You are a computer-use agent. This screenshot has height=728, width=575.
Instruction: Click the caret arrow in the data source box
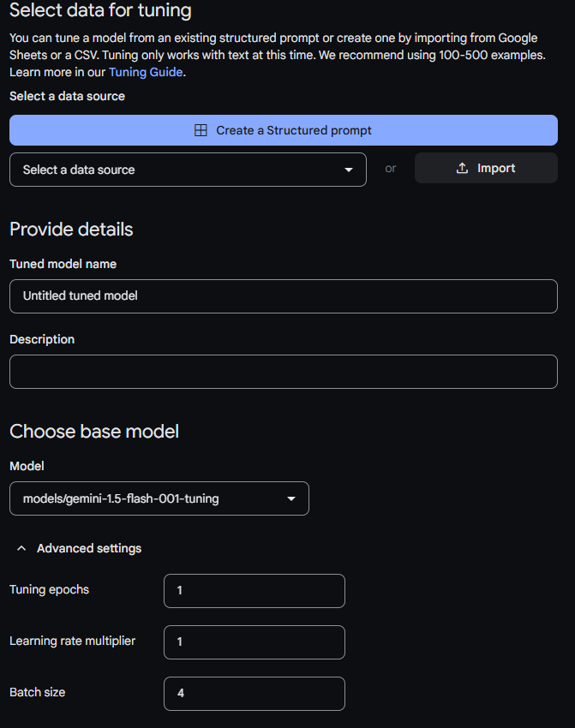[x=349, y=170]
